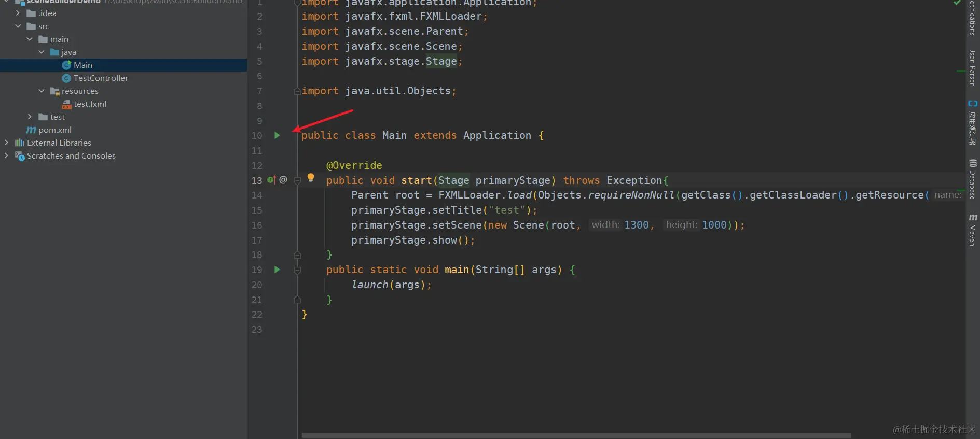Select the TestController class icon

point(66,78)
